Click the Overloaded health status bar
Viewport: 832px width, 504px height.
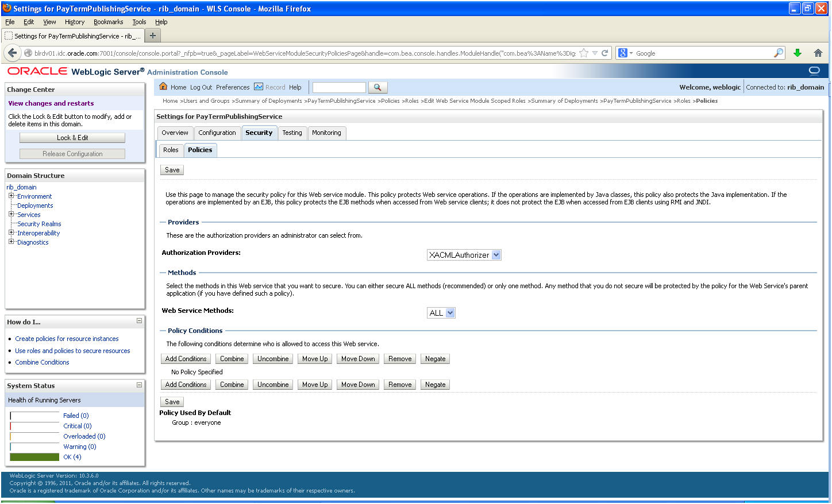pyautogui.click(x=34, y=436)
